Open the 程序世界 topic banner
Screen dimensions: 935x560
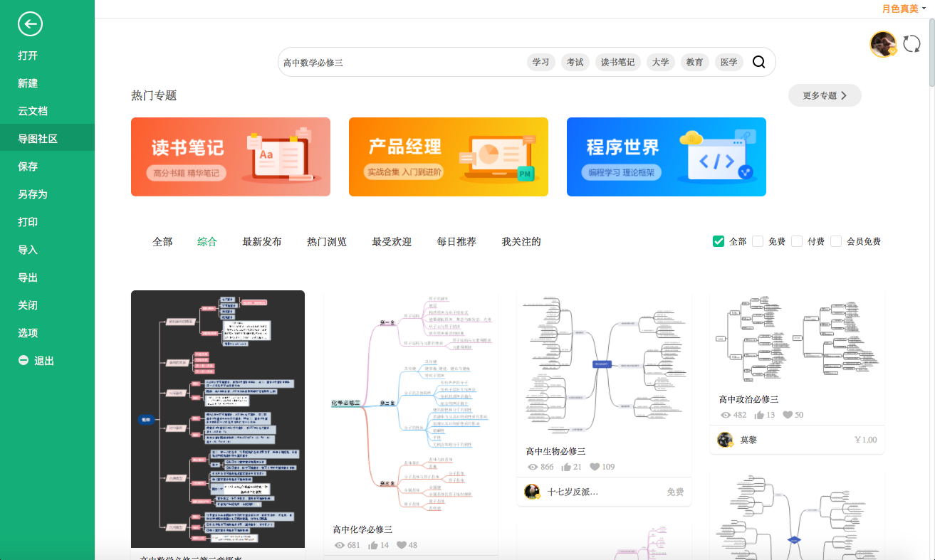pyautogui.click(x=667, y=157)
